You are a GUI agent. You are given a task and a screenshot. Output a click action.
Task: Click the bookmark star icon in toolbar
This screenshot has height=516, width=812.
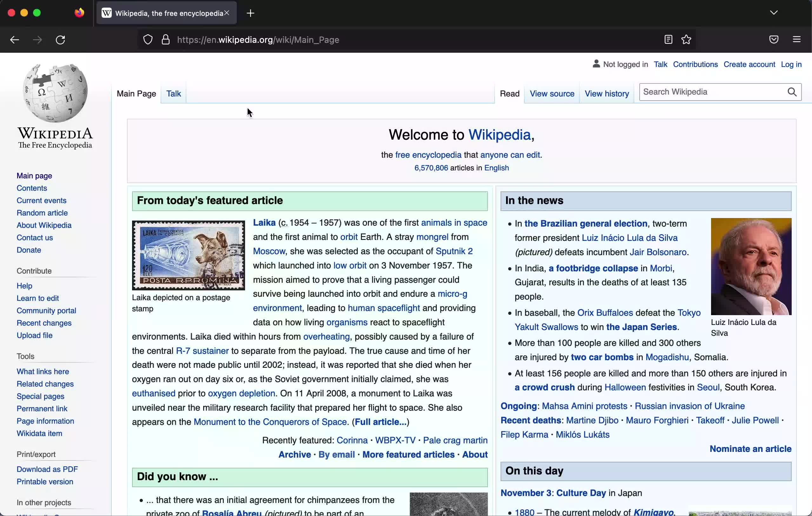(686, 40)
